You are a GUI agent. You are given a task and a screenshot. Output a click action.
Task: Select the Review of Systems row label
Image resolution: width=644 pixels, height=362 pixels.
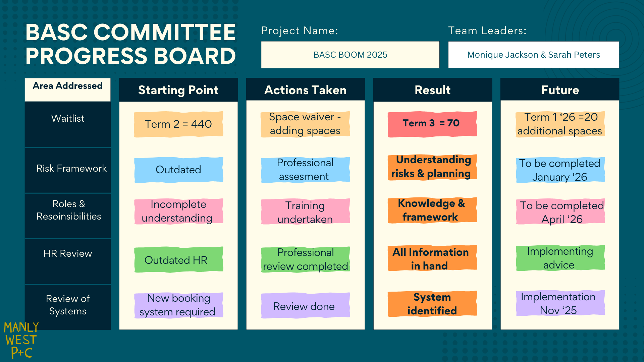[68, 305]
